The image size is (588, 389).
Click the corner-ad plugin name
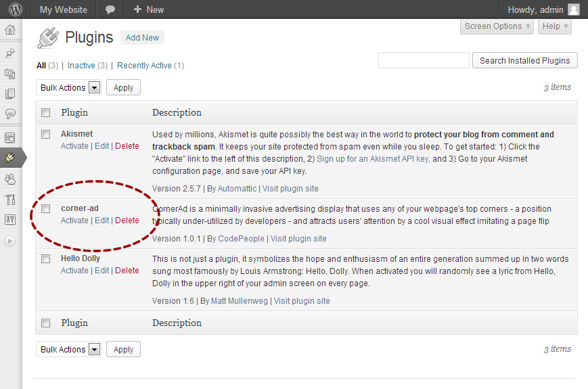tap(80, 208)
